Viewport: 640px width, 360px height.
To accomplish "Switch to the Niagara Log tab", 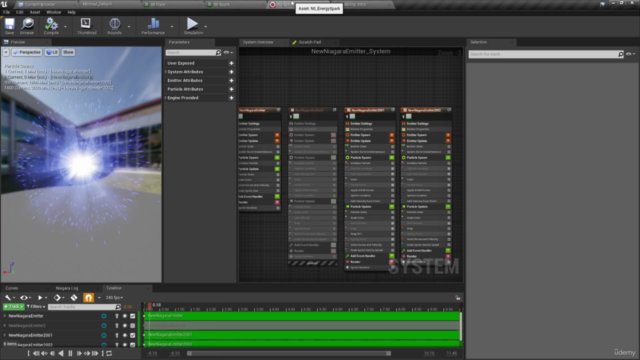I will coord(67,288).
